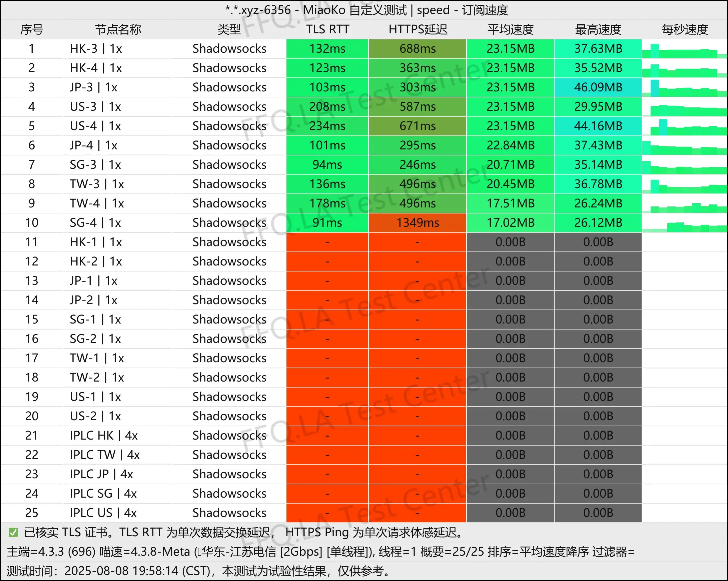The image size is (728, 581).
Task: Click the 节点名称 column header
Action: tap(118, 30)
